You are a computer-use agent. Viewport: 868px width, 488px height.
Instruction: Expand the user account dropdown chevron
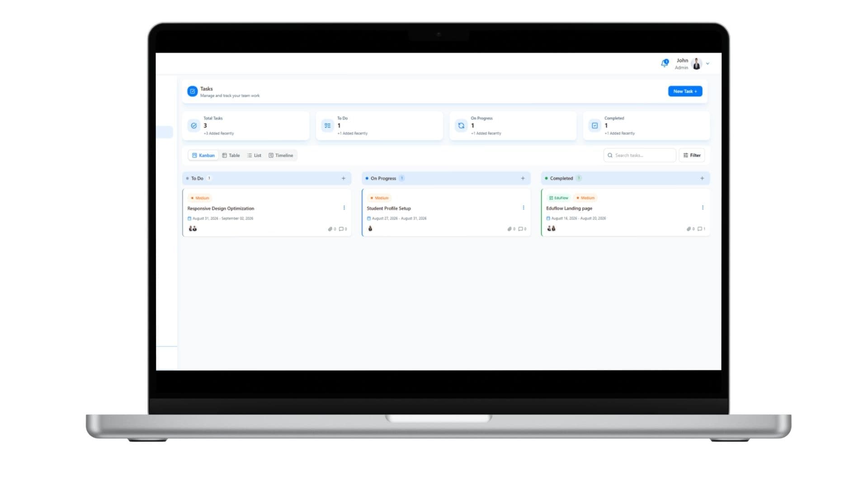point(708,64)
